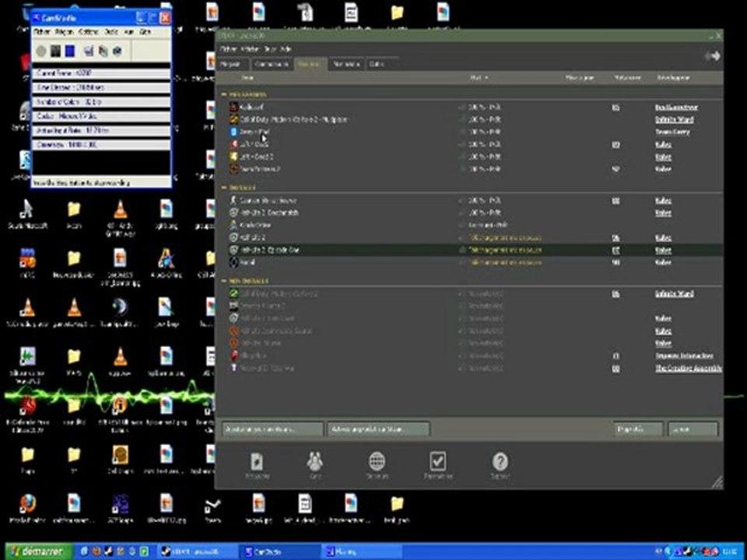Click the blue Garry's Mod game icon

click(234, 132)
